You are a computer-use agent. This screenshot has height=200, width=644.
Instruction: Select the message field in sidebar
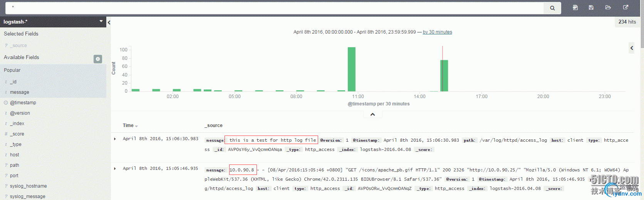pyautogui.click(x=20, y=92)
